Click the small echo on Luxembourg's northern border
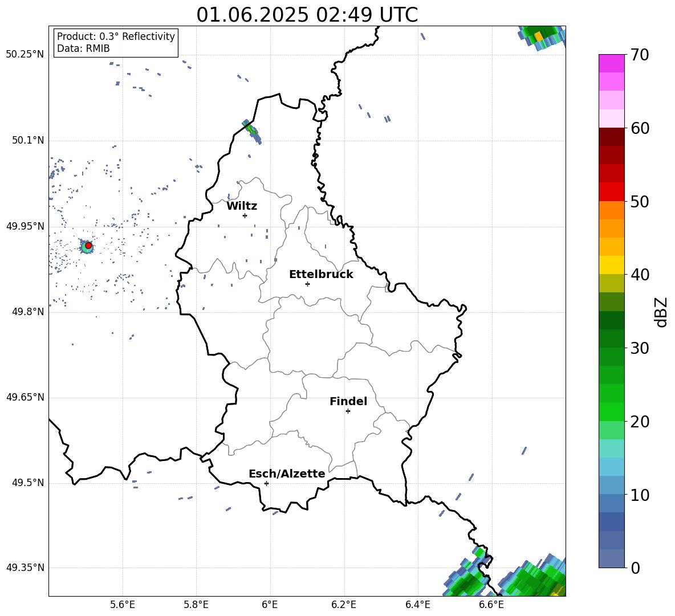The height and width of the screenshot is (616, 675). coord(252,131)
